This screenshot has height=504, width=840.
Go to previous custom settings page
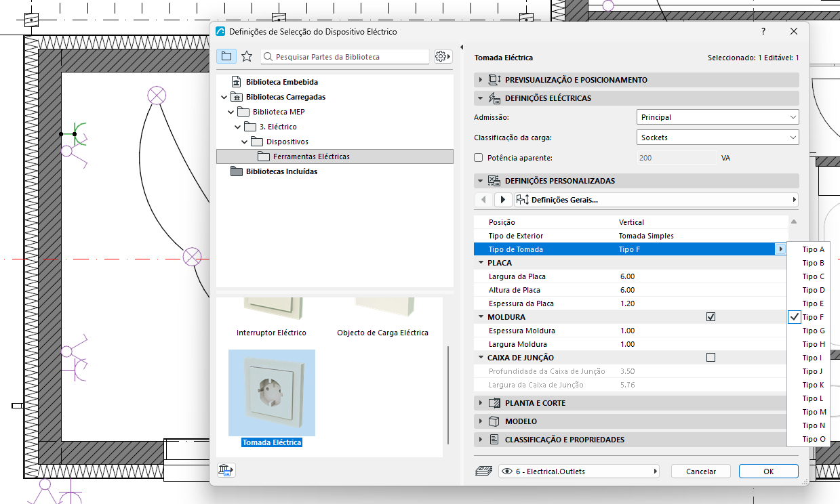pyautogui.click(x=483, y=200)
